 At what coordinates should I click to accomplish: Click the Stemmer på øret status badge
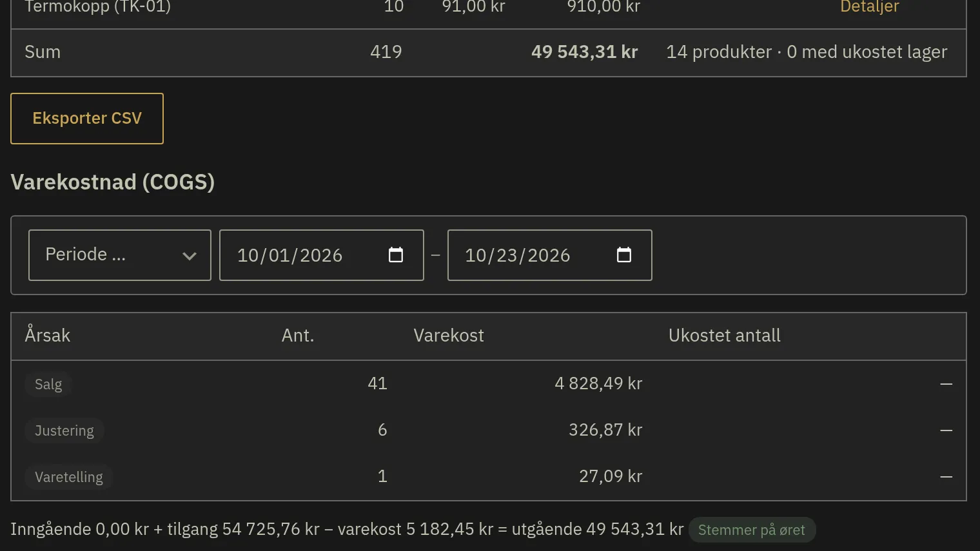pos(752,530)
